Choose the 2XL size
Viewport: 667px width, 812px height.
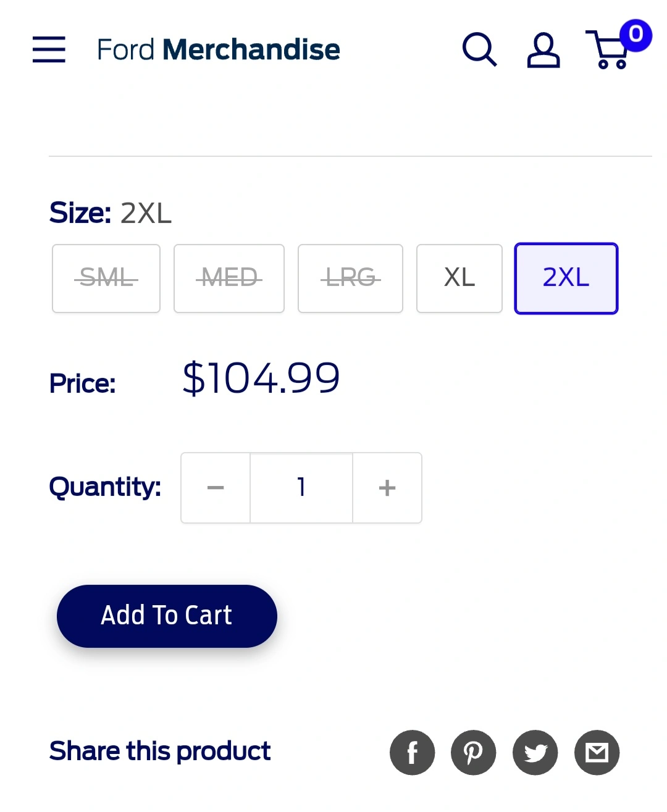coord(566,278)
